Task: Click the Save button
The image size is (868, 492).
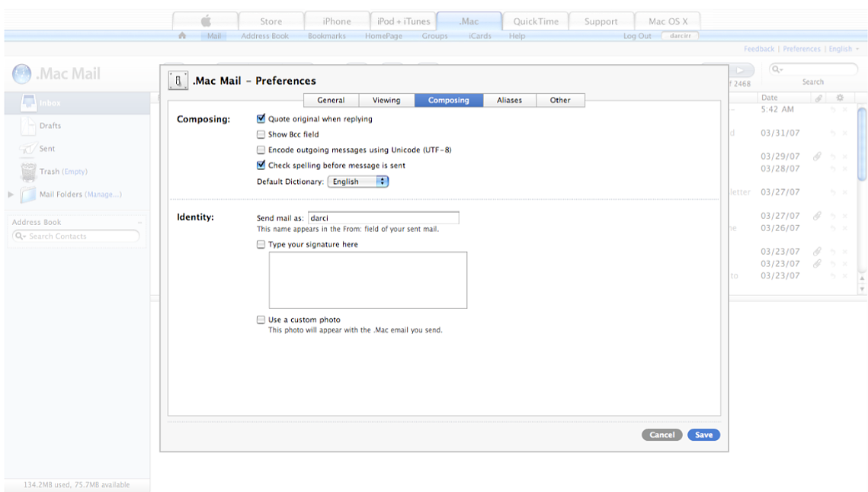Action: tap(703, 435)
